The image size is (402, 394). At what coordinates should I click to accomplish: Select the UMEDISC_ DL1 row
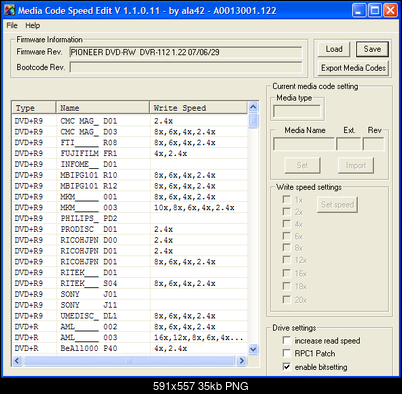click(130, 316)
